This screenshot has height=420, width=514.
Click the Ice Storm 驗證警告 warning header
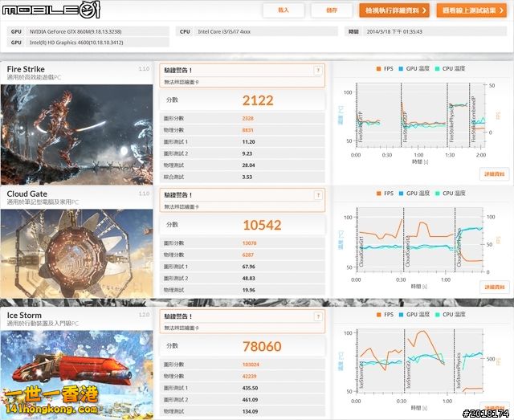coord(178,316)
